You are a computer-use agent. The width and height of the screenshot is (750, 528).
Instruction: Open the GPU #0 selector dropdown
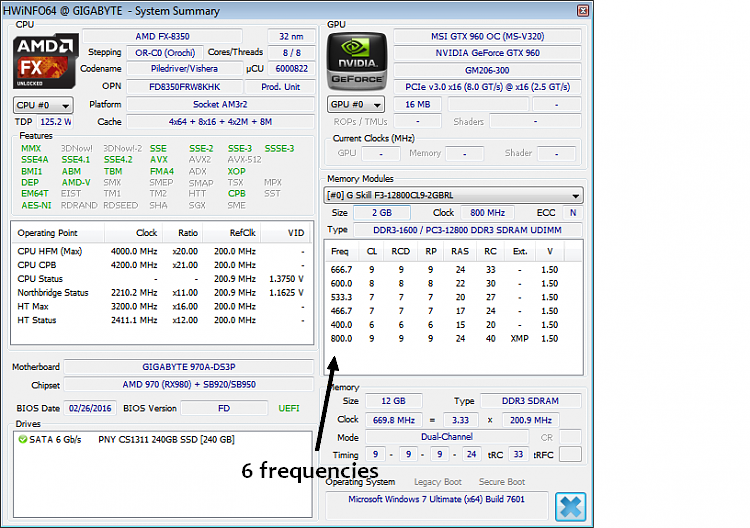pyautogui.click(x=356, y=104)
